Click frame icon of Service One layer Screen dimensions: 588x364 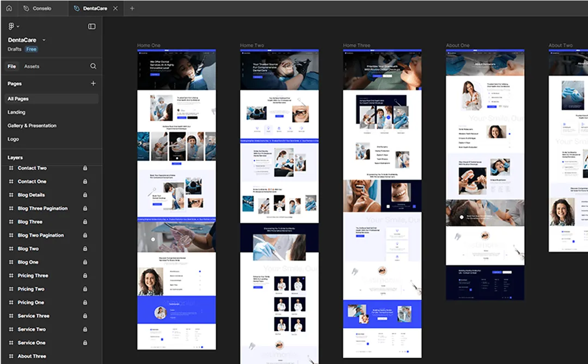pyautogui.click(x=11, y=343)
